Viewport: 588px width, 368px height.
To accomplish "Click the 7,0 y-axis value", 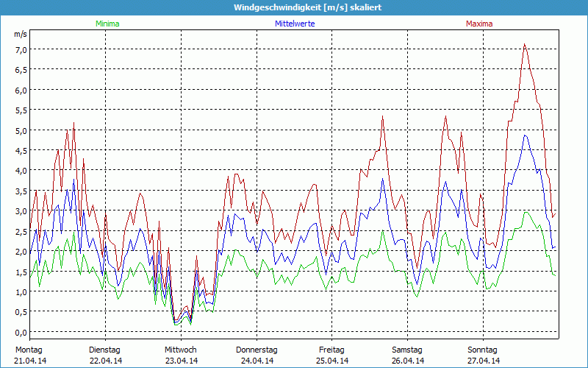I will point(21,50).
